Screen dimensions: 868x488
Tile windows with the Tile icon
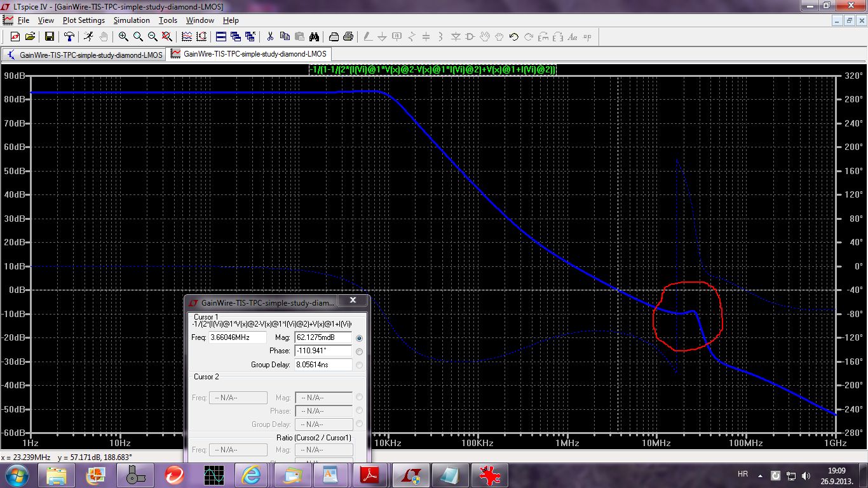pos(220,37)
